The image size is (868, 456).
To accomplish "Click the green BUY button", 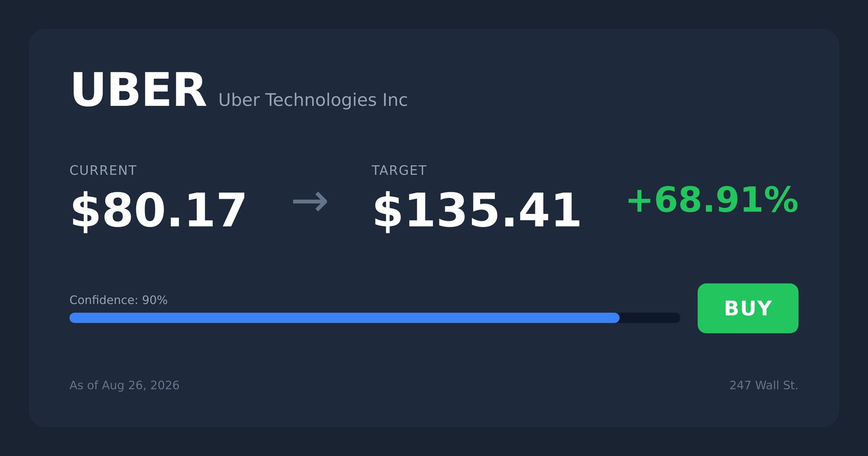I will point(748,308).
